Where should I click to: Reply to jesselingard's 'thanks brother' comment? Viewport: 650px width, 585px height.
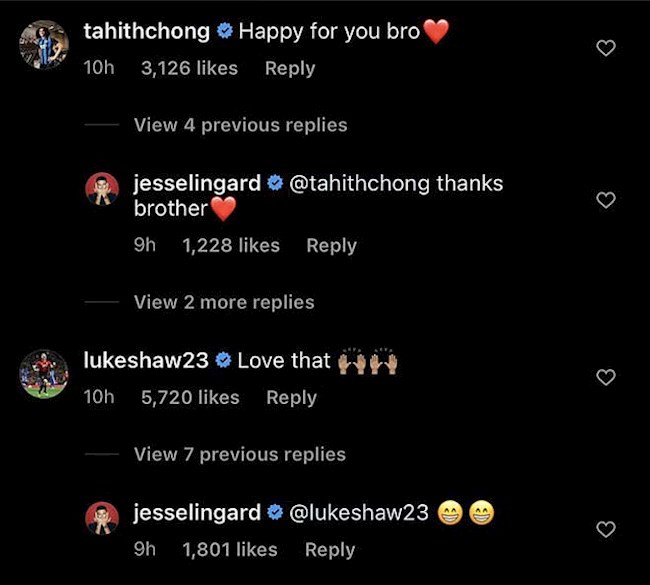click(331, 245)
